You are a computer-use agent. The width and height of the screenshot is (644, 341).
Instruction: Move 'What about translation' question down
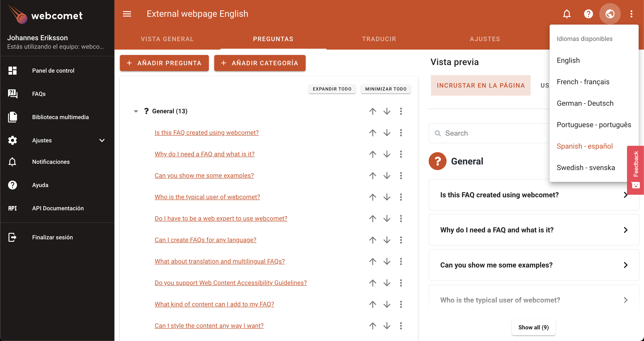click(x=387, y=261)
